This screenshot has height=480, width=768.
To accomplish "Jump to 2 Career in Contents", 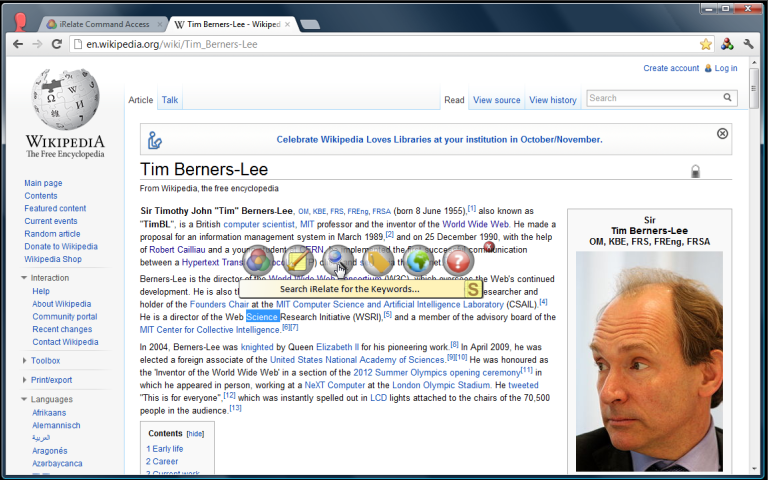I will (162, 461).
